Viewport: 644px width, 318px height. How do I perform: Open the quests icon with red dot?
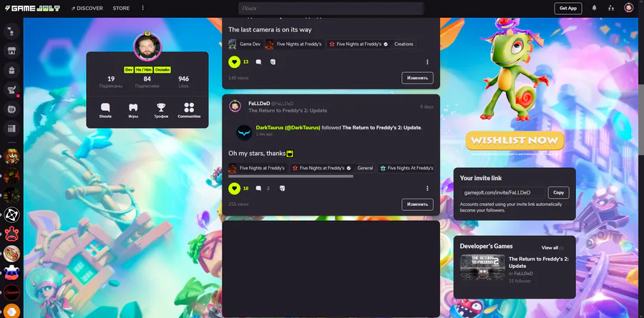(12, 89)
